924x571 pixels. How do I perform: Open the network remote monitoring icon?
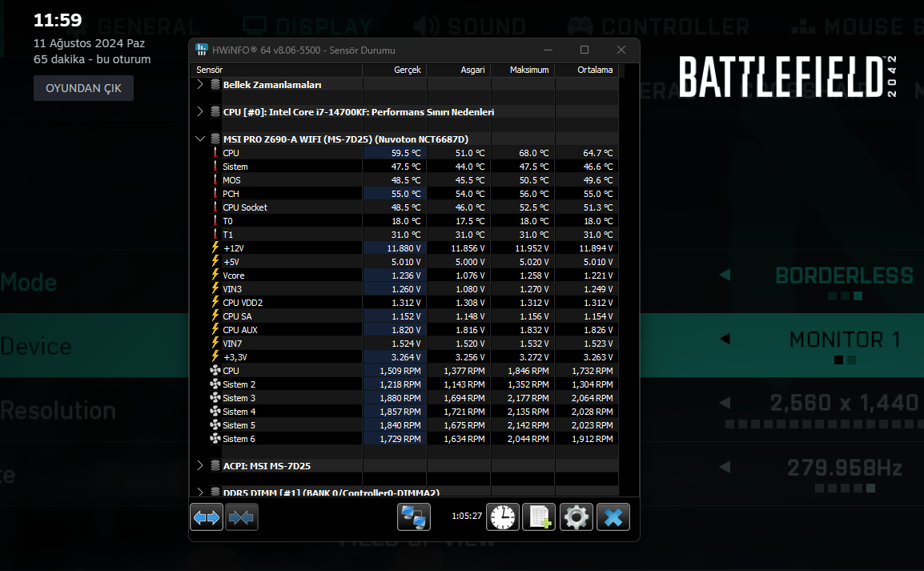click(414, 517)
